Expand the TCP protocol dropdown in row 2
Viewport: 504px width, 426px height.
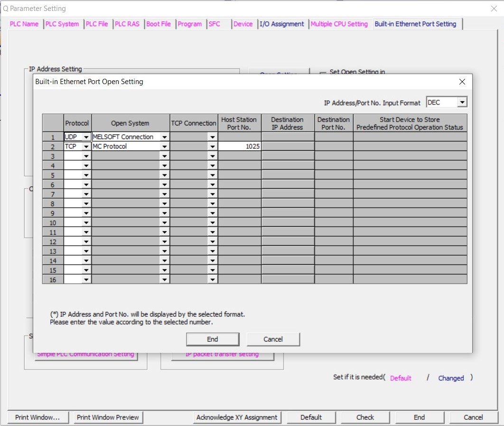tap(86, 147)
